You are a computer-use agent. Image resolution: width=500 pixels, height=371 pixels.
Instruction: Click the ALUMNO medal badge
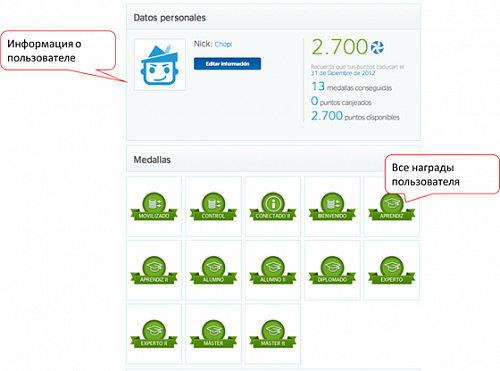click(213, 270)
